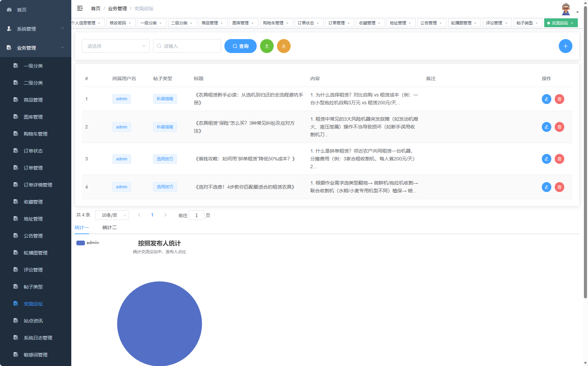The height and width of the screenshot is (366, 588).
Task: Go to next page with arrow icon
Action: pos(165,215)
